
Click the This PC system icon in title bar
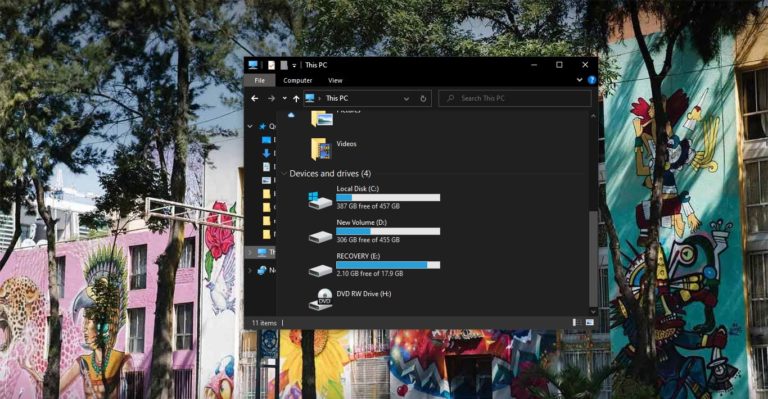(x=253, y=65)
